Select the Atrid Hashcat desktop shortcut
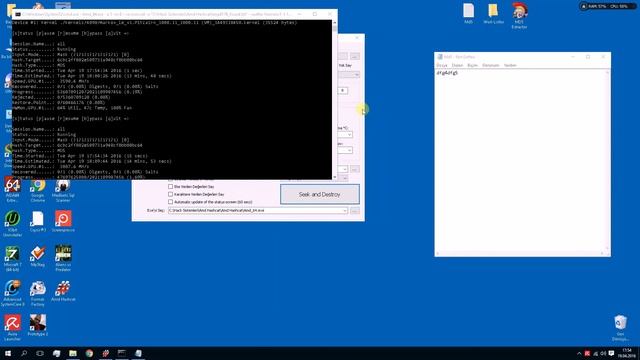The height and width of the screenshot is (360, 640). [x=63, y=291]
